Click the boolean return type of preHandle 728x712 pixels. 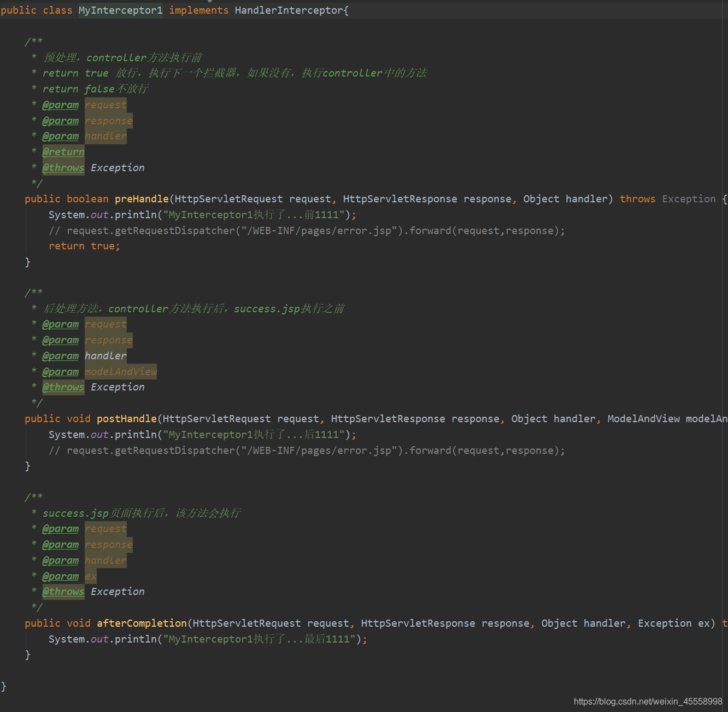click(x=87, y=199)
